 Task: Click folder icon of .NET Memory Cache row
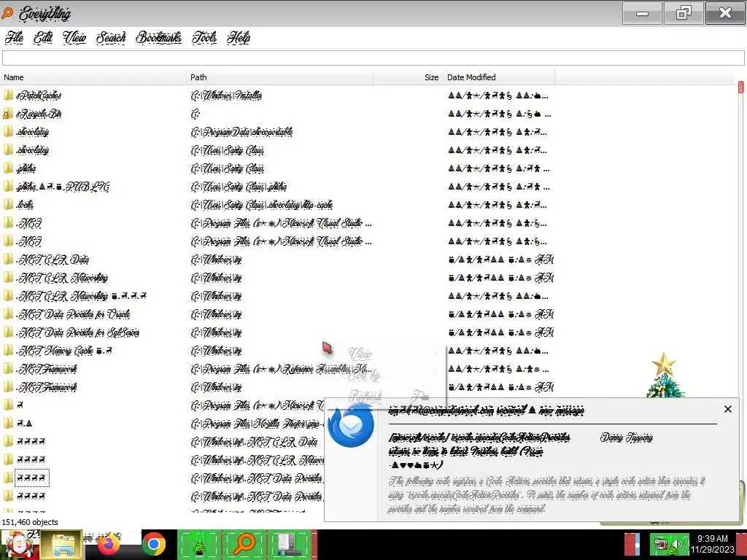click(x=8, y=351)
